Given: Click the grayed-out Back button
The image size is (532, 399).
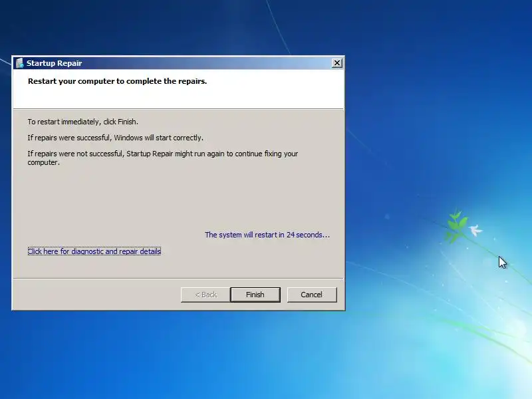Looking at the screenshot, I should (x=205, y=295).
